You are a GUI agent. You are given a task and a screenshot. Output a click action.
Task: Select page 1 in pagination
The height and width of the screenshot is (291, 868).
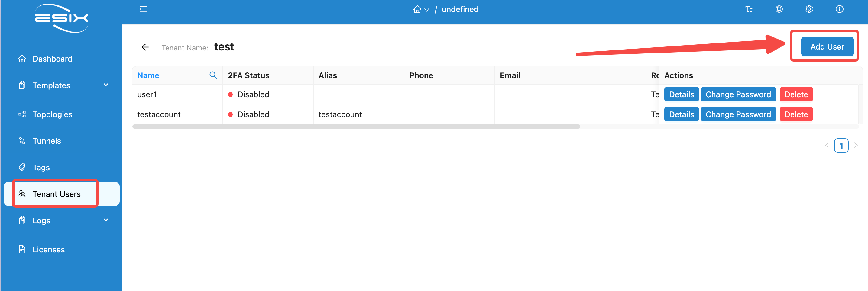click(841, 146)
